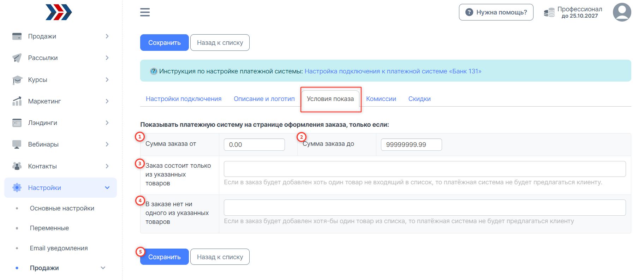Screen dimensions: 644x280
Task: Open the Банк 131 setup instruction link
Action: [393, 71]
